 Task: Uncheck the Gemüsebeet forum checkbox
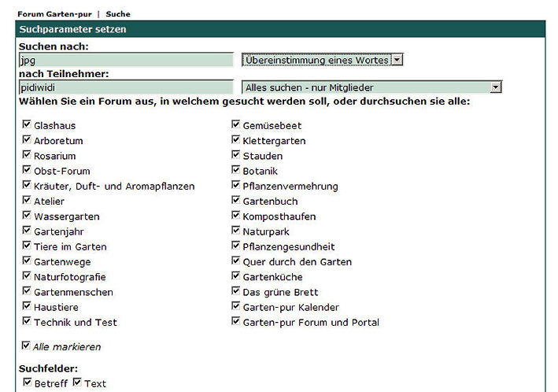(235, 124)
